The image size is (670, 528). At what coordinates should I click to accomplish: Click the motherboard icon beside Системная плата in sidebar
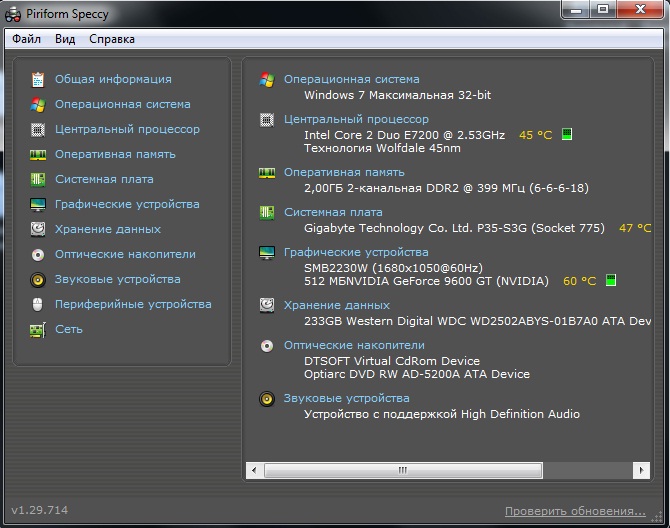[x=38, y=179]
